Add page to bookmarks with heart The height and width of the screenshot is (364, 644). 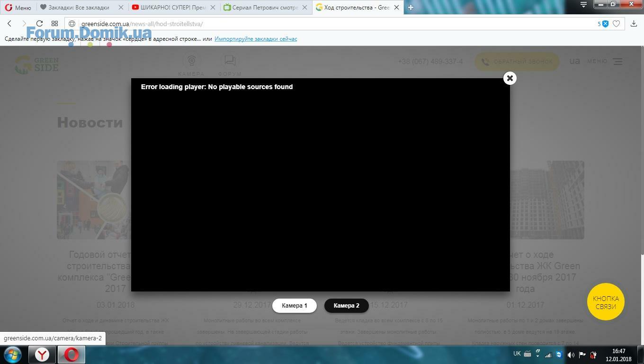pyautogui.click(x=616, y=24)
